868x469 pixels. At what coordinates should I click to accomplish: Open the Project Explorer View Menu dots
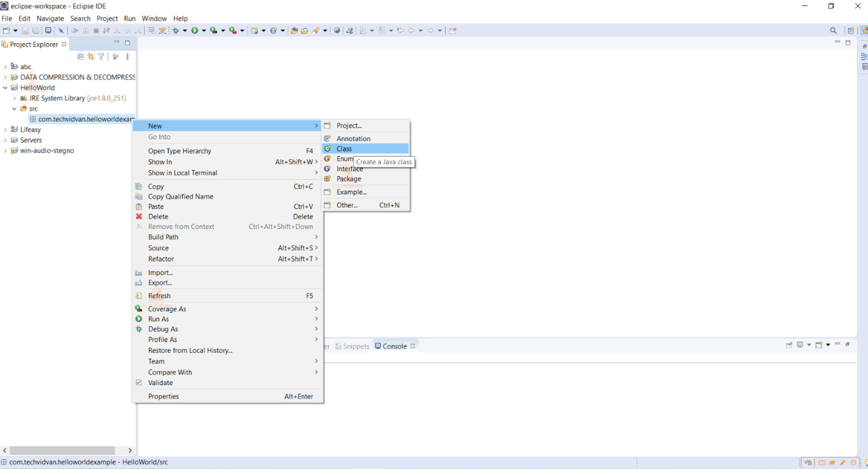127,56
